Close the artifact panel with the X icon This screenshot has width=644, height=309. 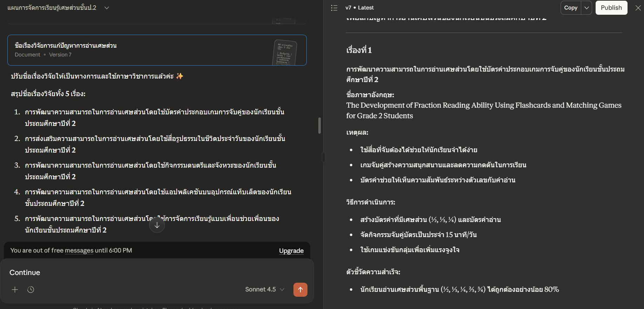638,8
